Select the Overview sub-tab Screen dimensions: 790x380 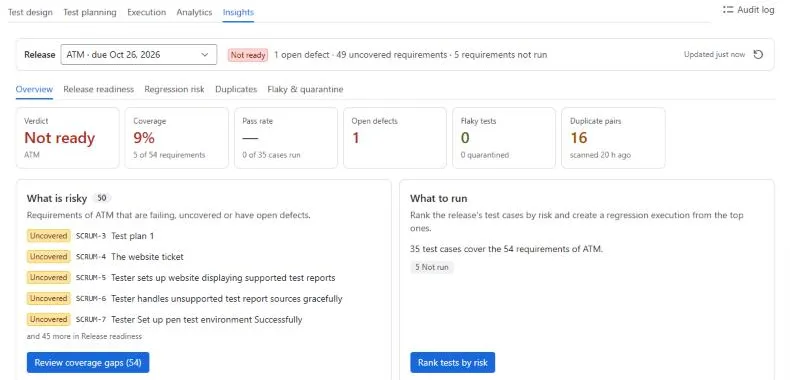pyautogui.click(x=34, y=89)
